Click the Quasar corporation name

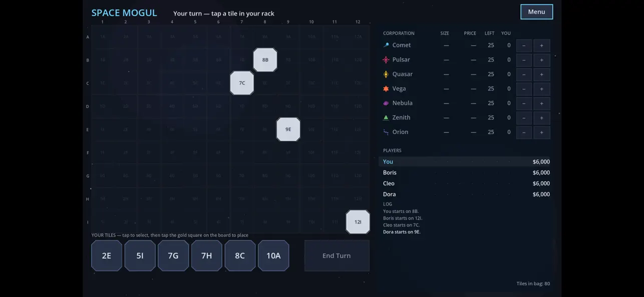[x=403, y=74]
